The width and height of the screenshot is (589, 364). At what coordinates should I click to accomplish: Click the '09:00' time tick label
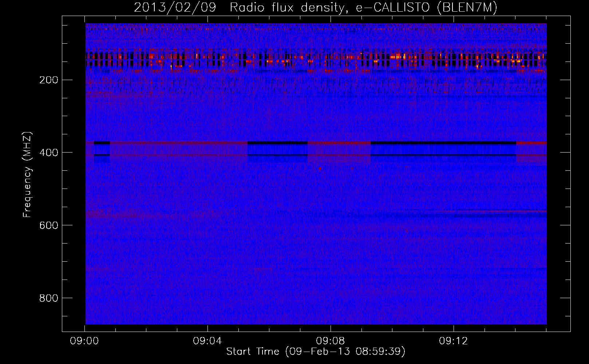pos(85,341)
